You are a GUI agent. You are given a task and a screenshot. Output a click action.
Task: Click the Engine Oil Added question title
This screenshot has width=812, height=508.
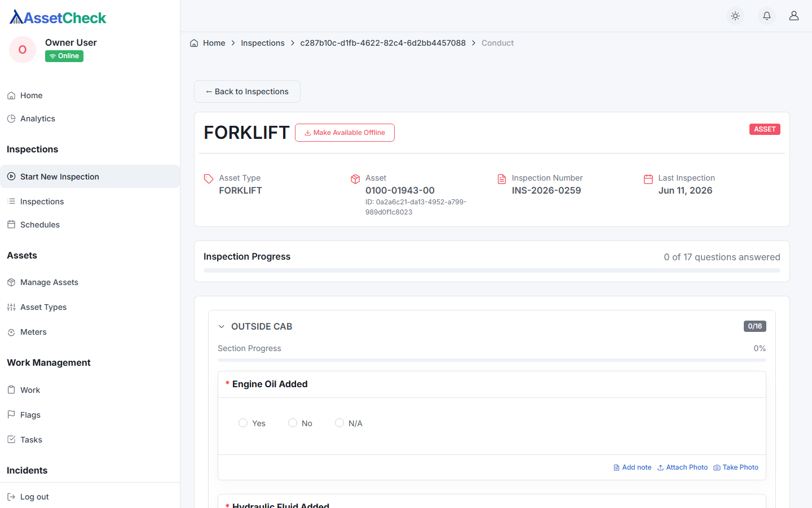pyautogui.click(x=270, y=384)
